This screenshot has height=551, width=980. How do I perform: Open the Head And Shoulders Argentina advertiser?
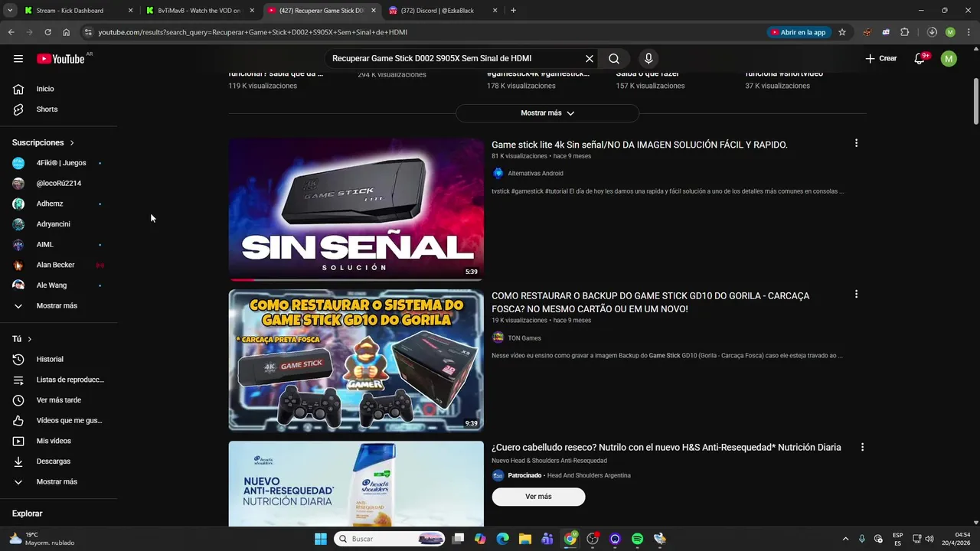point(589,475)
